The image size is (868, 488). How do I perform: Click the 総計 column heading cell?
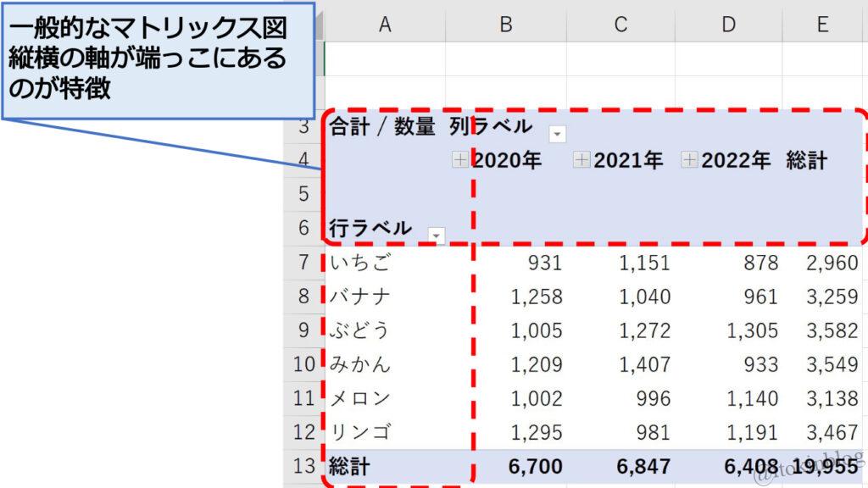pyautogui.click(x=806, y=160)
